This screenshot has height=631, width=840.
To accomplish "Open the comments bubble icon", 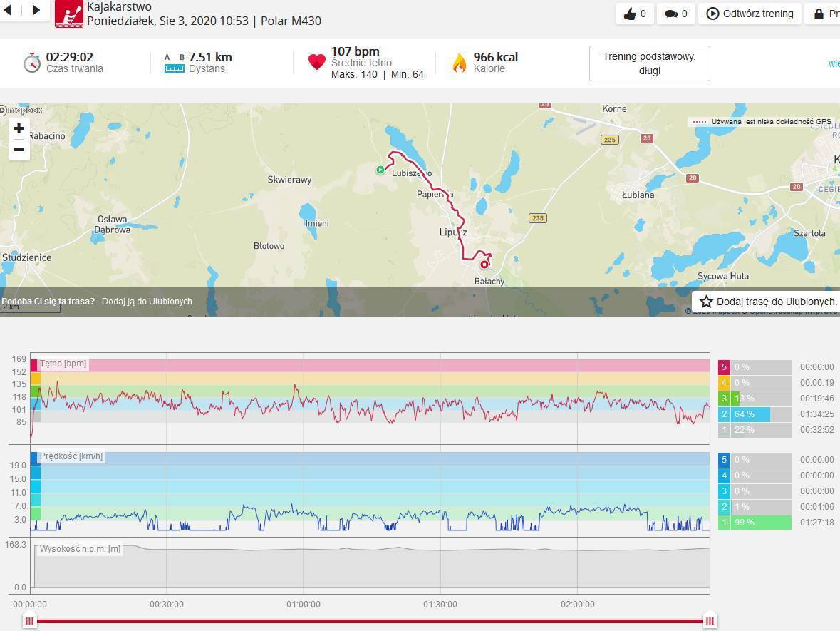I will [x=671, y=14].
